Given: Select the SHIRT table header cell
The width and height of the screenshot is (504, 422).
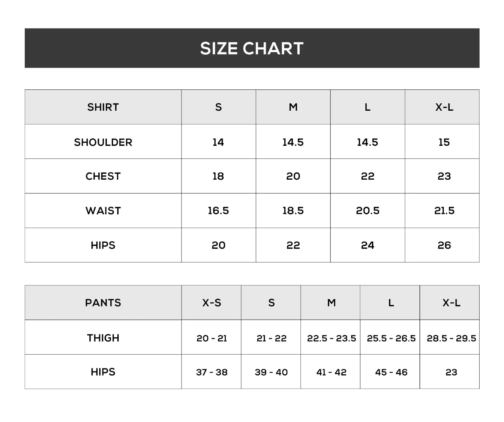Looking at the screenshot, I should [103, 107].
